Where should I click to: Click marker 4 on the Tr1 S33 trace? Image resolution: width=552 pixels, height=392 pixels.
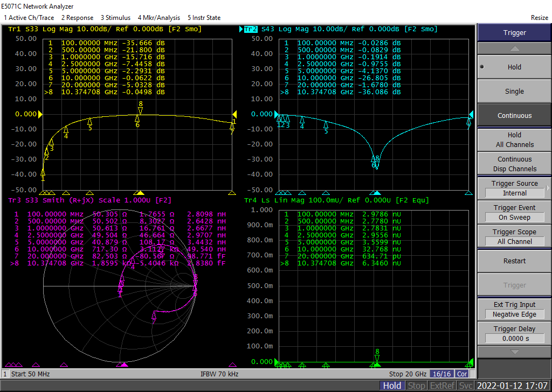click(x=66, y=130)
